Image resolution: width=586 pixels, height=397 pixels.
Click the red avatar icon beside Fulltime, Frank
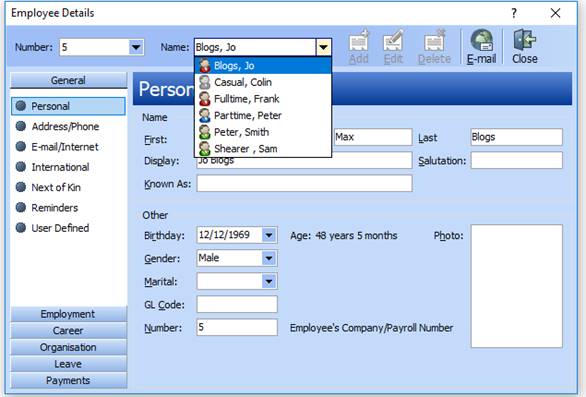point(204,99)
